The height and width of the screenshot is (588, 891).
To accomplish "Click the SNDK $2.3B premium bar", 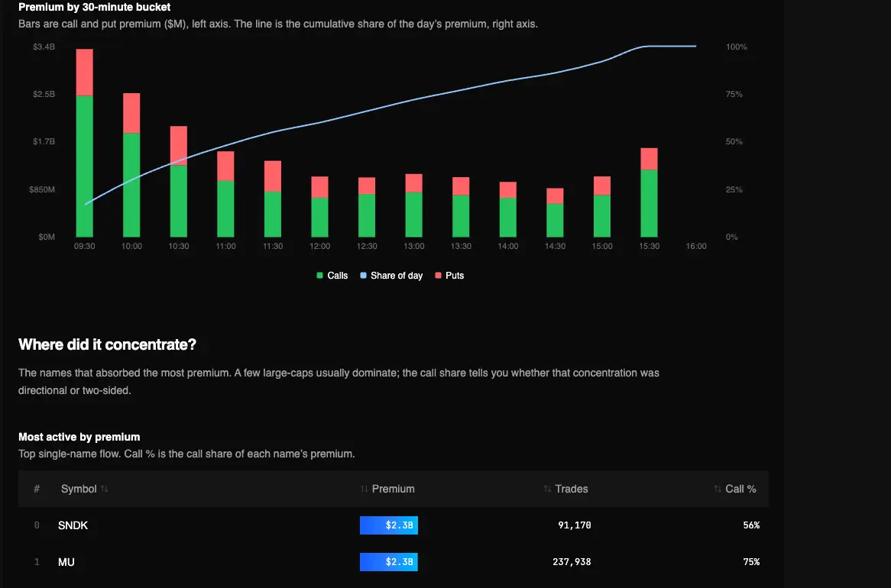I will [x=389, y=525].
